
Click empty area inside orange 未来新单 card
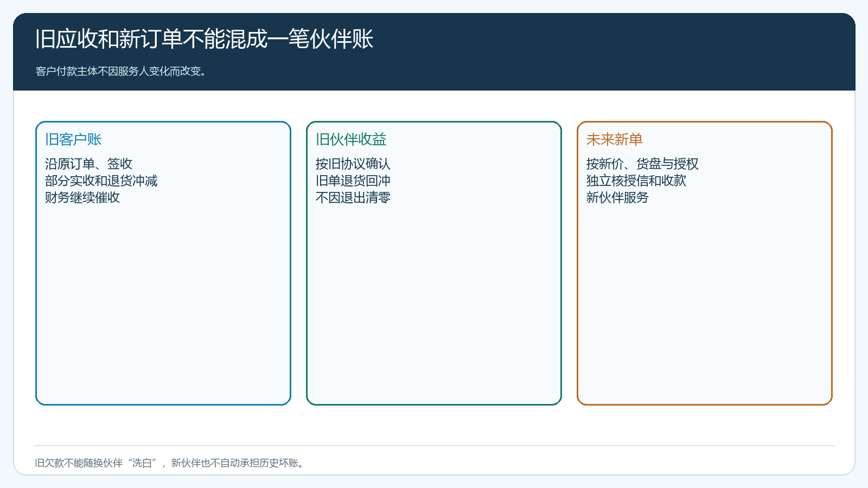point(704,304)
